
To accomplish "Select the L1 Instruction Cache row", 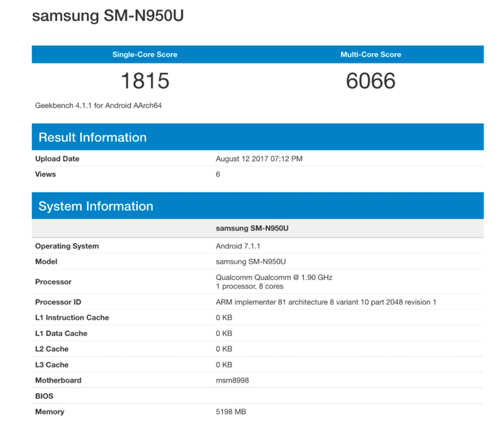I will tap(72, 317).
